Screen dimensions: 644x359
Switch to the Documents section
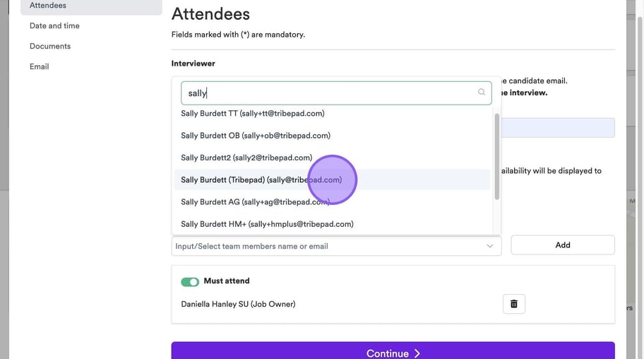click(x=50, y=47)
